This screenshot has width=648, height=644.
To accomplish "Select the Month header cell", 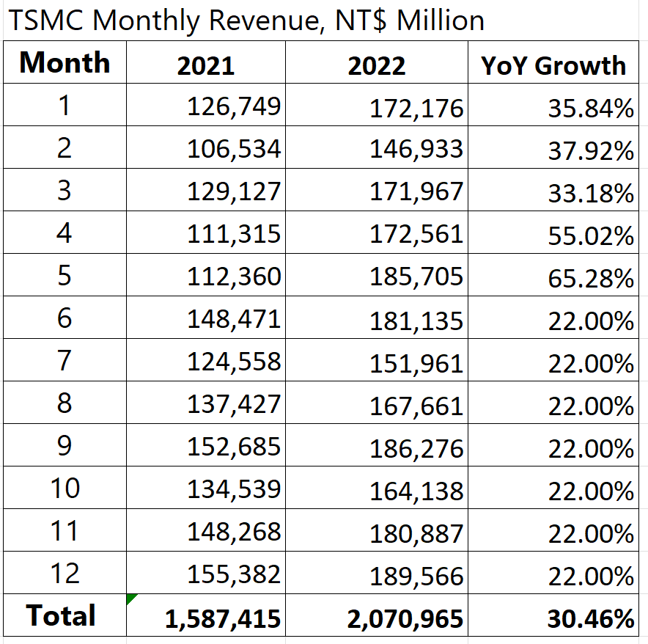I will 65,63.
